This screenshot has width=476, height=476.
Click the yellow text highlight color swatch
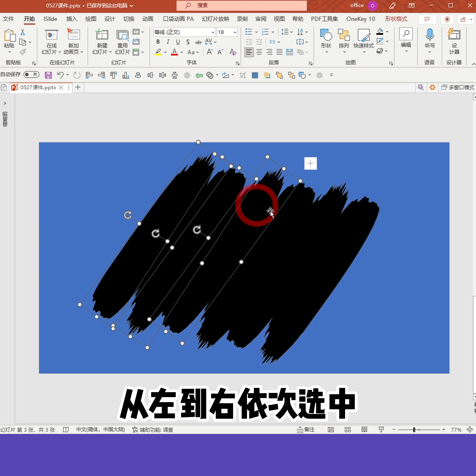tap(158, 54)
